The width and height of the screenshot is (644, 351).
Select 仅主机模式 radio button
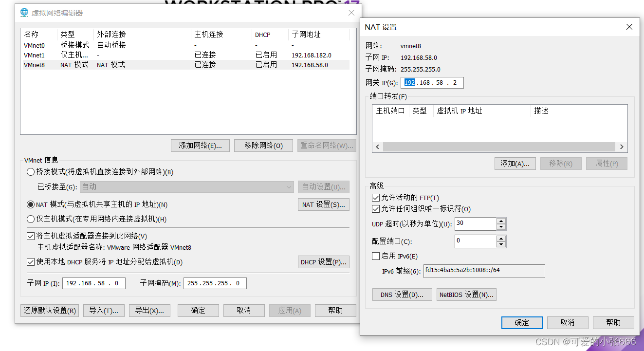pyautogui.click(x=31, y=219)
